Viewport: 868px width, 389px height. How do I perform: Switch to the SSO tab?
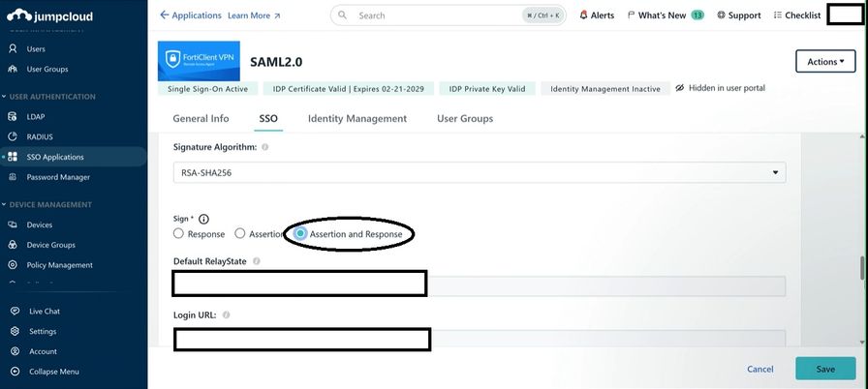(268, 118)
